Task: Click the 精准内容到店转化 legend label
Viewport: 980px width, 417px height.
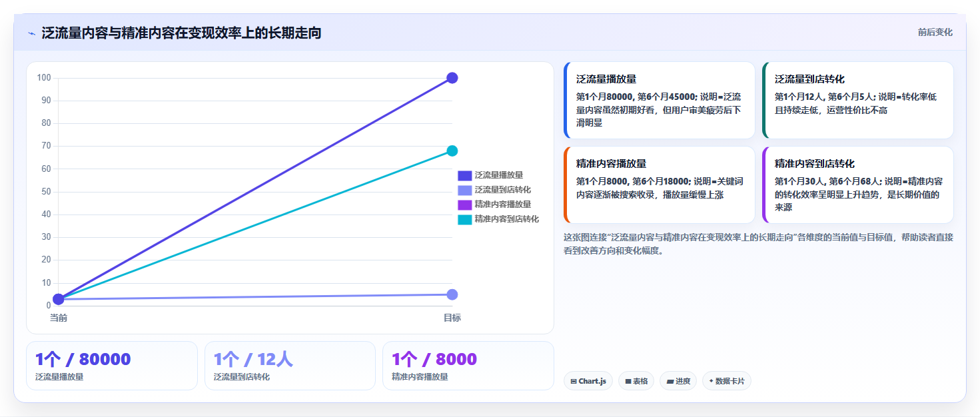Action: click(506, 219)
